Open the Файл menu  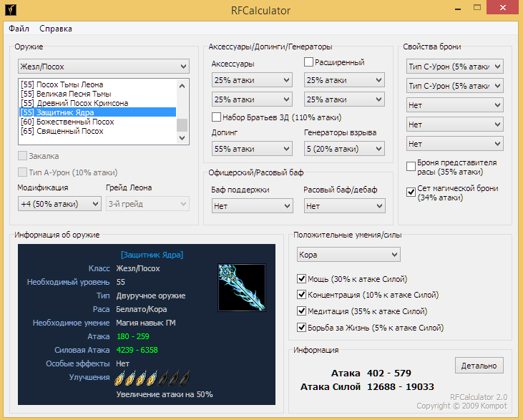click(19, 29)
